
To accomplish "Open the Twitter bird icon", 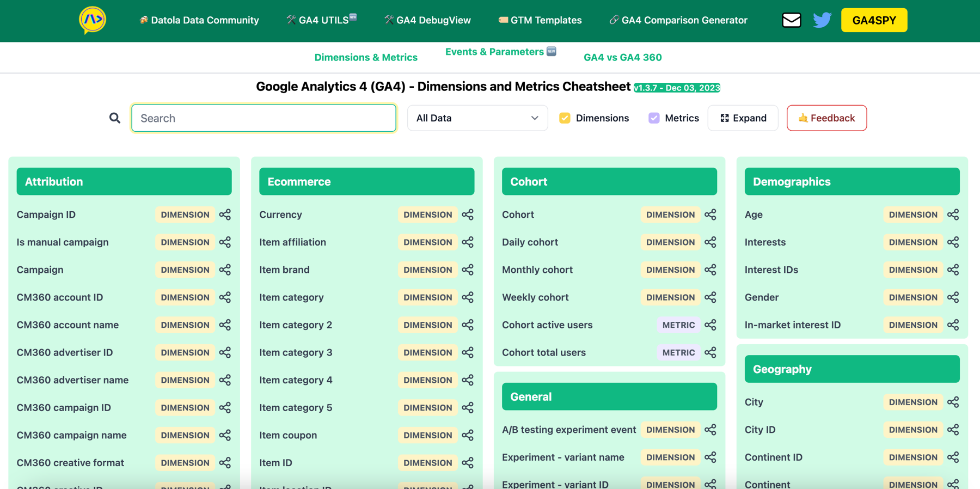I will 822,20.
